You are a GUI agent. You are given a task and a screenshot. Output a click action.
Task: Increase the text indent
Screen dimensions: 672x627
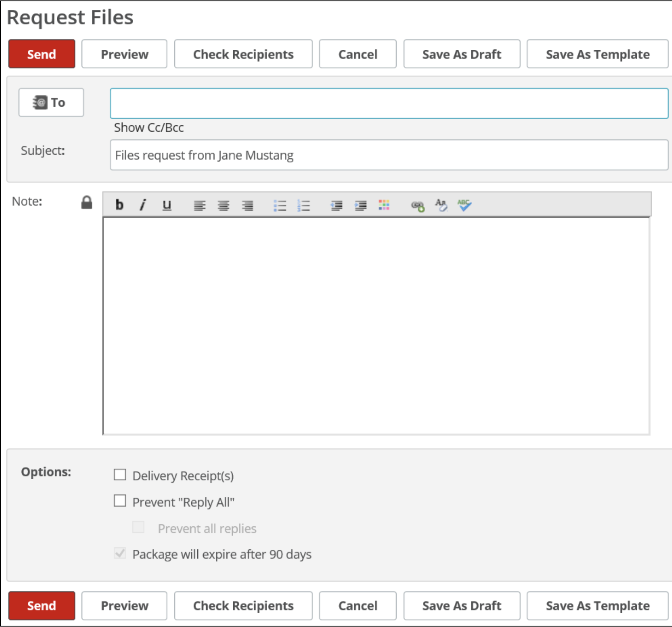(x=361, y=205)
